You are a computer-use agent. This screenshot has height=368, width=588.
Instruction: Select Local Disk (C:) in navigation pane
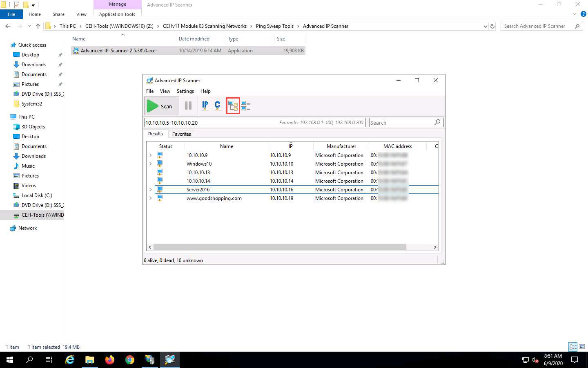(37, 195)
